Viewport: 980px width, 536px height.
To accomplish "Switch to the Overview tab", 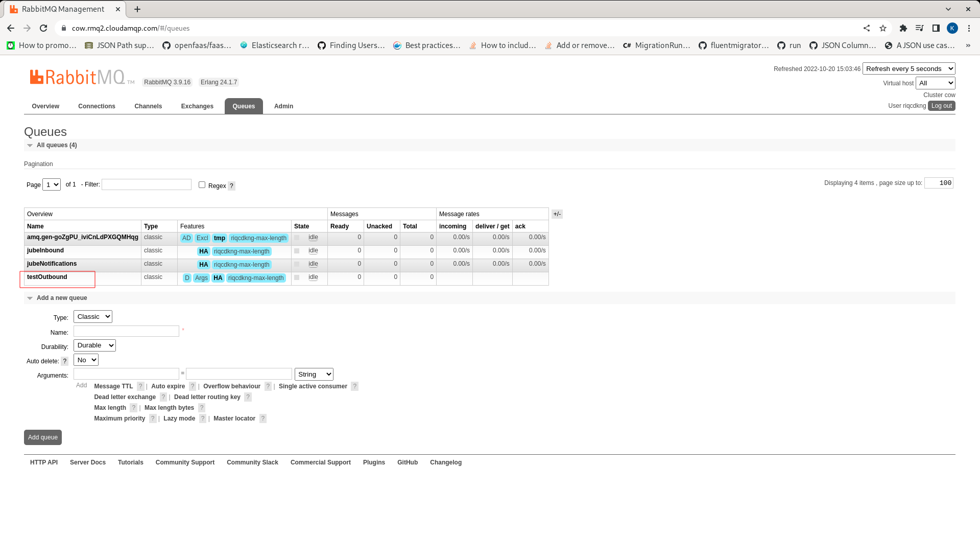I will [x=45, y=106].
